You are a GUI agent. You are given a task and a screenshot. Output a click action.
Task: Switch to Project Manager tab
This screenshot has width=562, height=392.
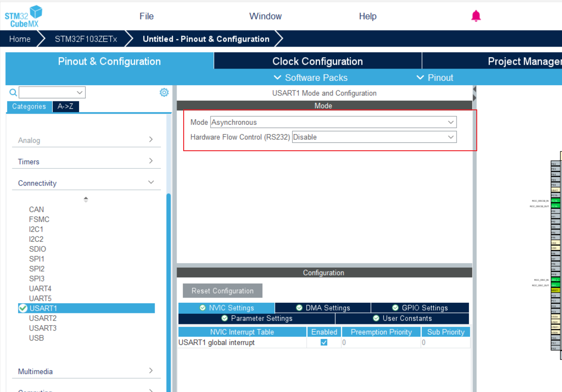pos(492,61)
